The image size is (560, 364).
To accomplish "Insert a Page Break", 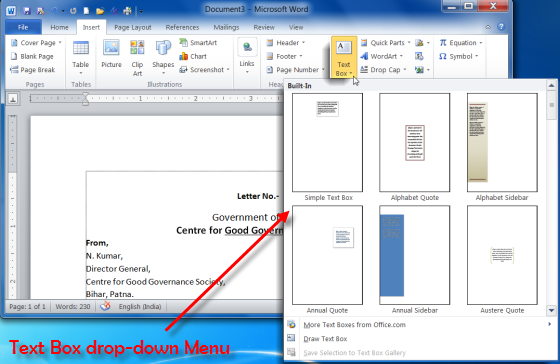I will click(33, 70).
